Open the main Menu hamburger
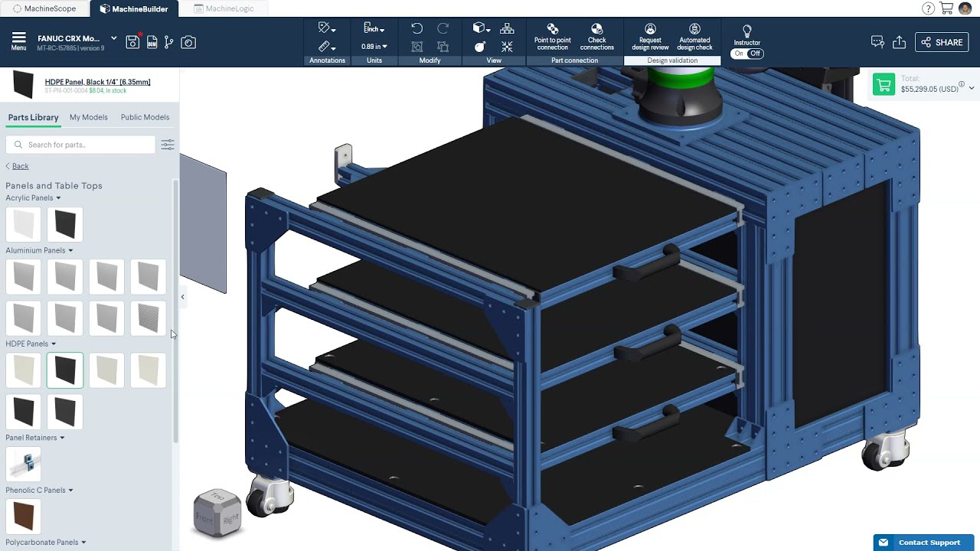980x551 pixels. click(18, 41)
